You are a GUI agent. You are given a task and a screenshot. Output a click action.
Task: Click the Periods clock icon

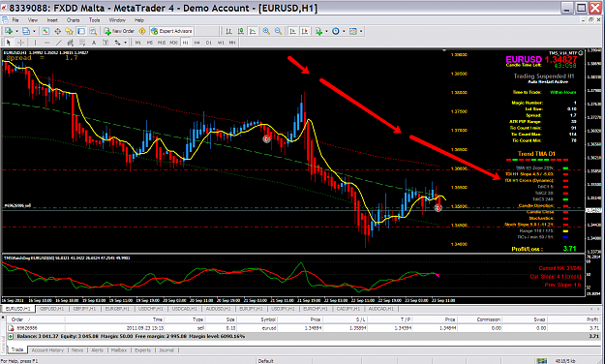[336, 31]
